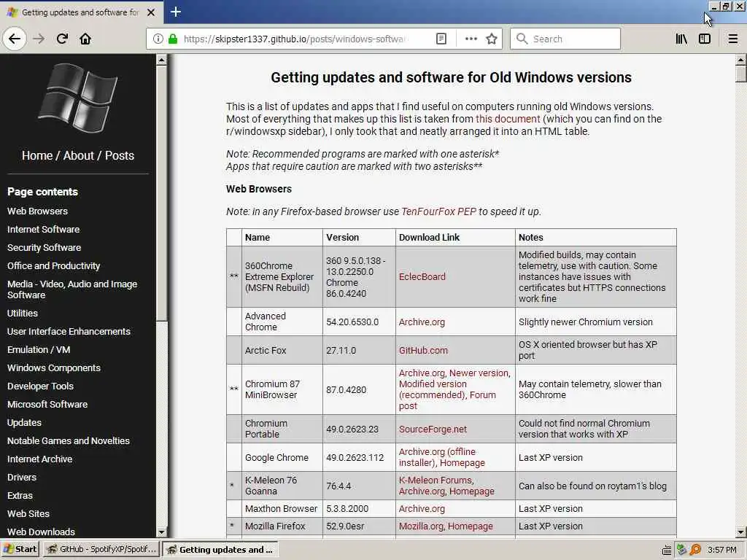This screenshot has width=747, height=560.
Task: Jump to Emulation / VM section
Action: pyautogui.click(x=39, y=349)
